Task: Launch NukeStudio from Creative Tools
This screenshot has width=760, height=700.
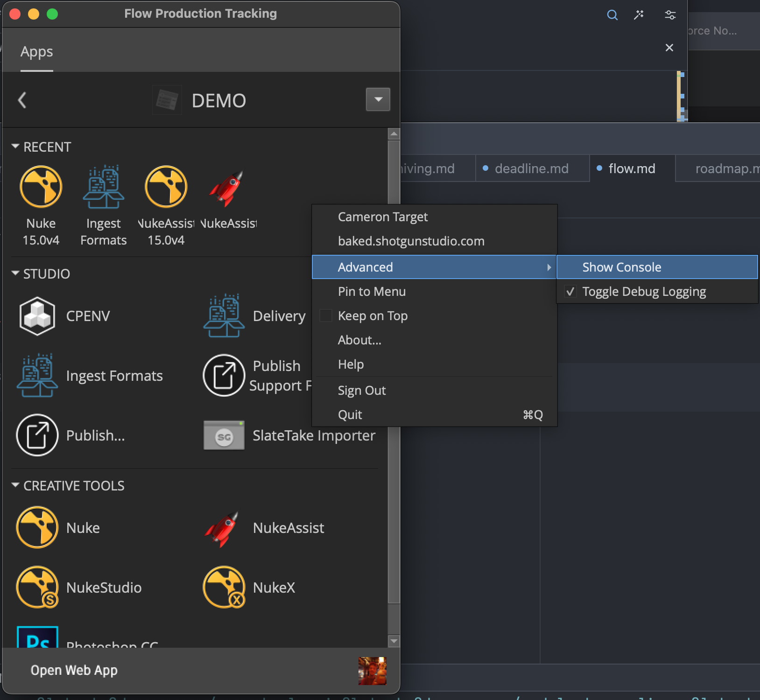Action: (x=37, y=587)
